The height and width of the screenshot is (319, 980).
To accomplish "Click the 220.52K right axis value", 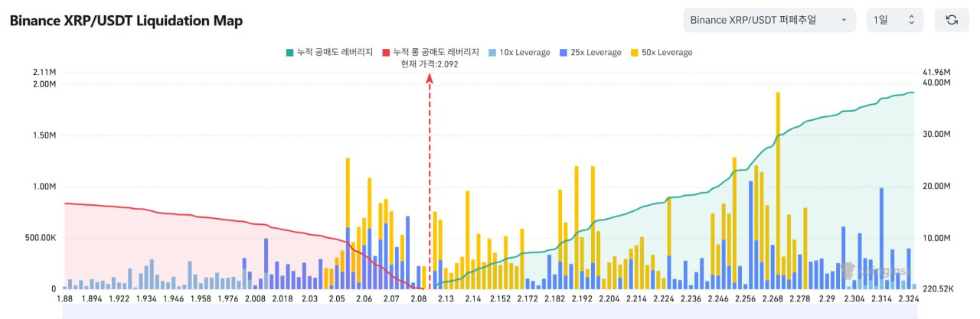I will 938,289.
